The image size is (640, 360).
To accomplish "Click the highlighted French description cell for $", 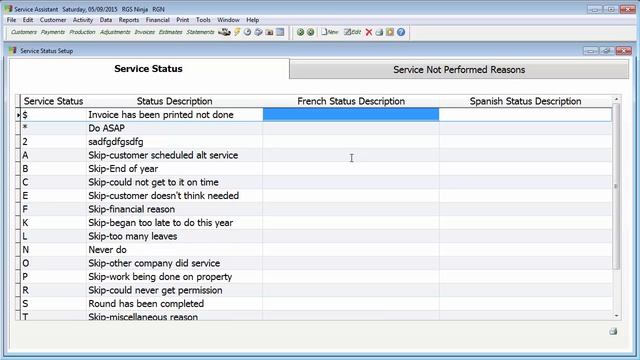I will (x=351, y=115).
